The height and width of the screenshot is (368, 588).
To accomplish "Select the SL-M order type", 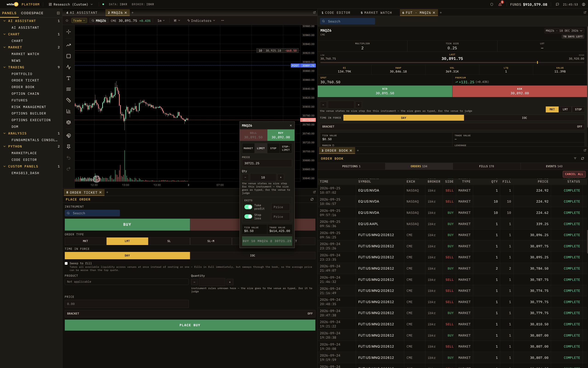I will coord(211,241).
